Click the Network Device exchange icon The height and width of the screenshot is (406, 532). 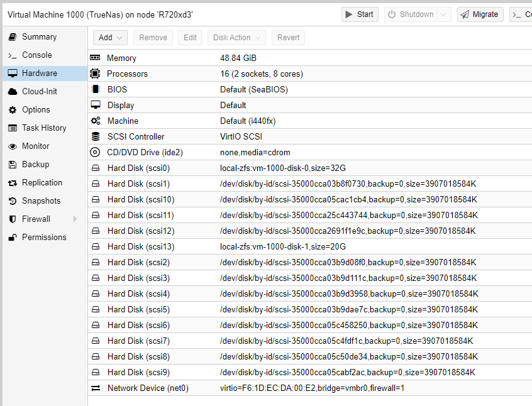coord(96,388)
